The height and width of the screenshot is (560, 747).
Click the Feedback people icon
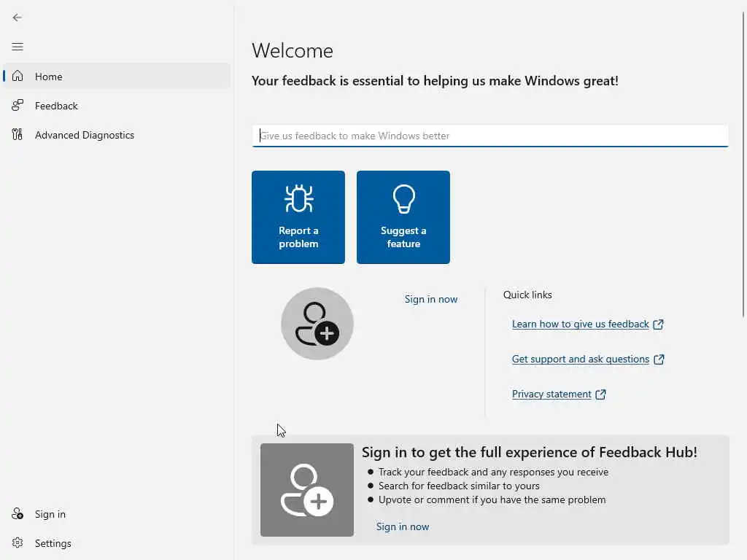[x=18, y=106]
